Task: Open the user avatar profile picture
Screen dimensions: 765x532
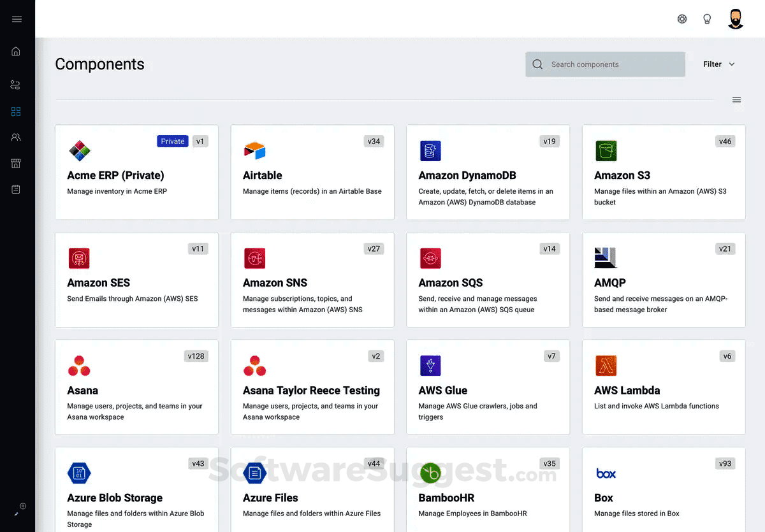Action: pyautogui.click(x=736, y=18)
